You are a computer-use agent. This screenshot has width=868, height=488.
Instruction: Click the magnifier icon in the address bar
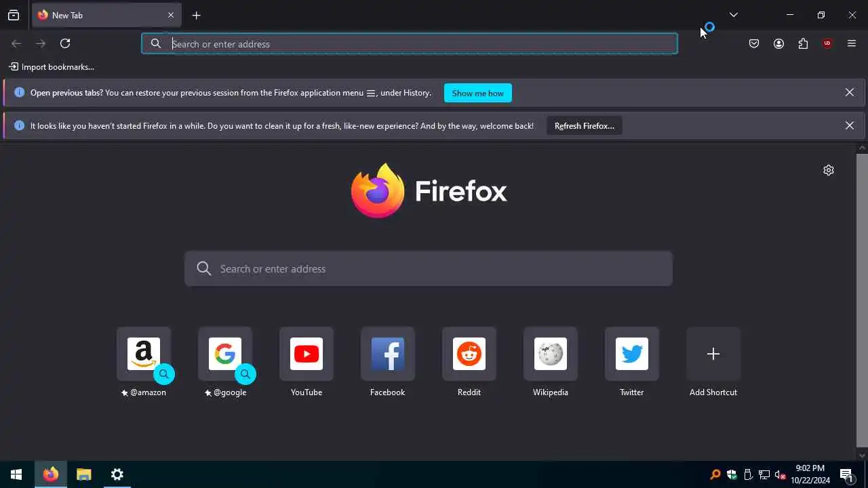point(156,43)
